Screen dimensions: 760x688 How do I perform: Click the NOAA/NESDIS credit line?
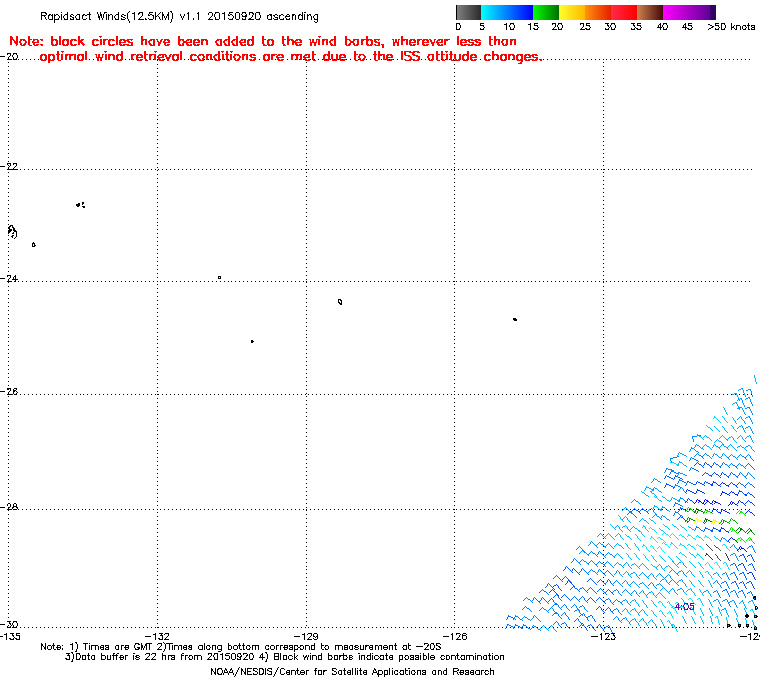pos(352,672)
